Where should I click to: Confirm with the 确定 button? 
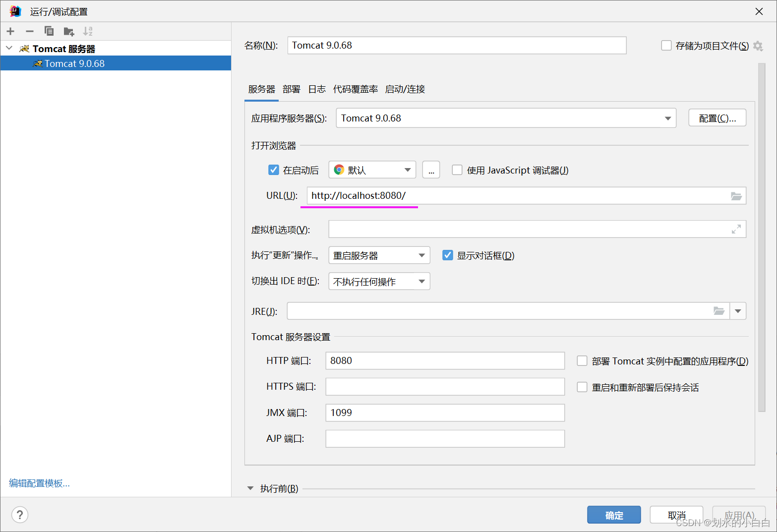point(614,515)
